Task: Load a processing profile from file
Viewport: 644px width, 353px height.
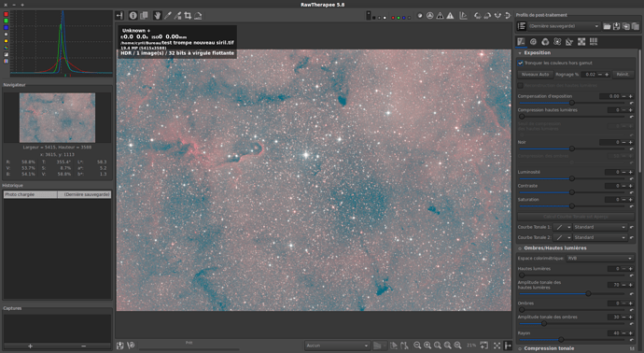Action: click(607, 26)
